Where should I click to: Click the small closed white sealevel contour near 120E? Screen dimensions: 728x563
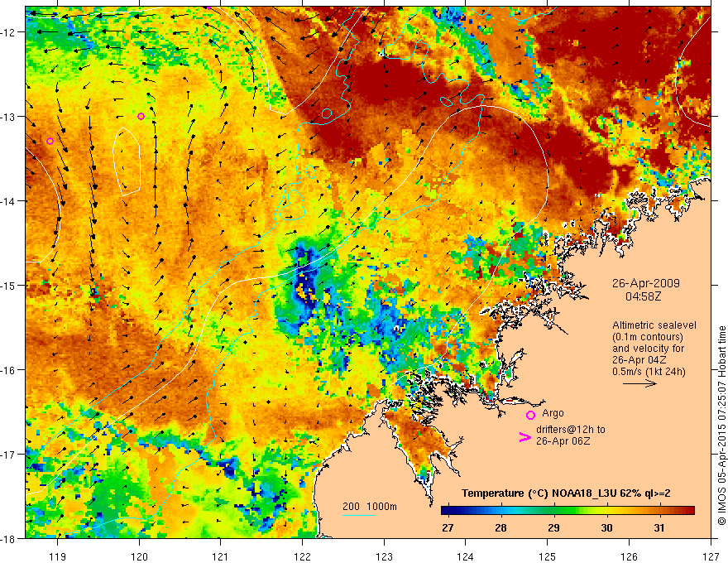127,161
